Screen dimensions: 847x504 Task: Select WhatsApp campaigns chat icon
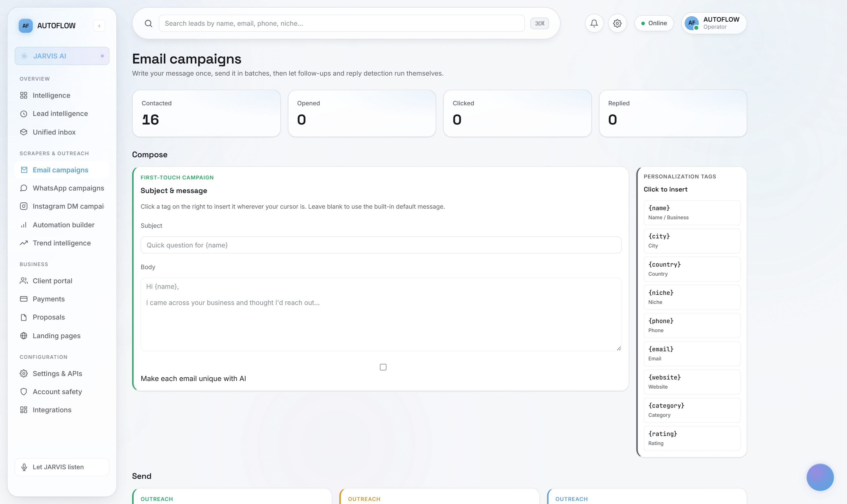pos(23,188)
